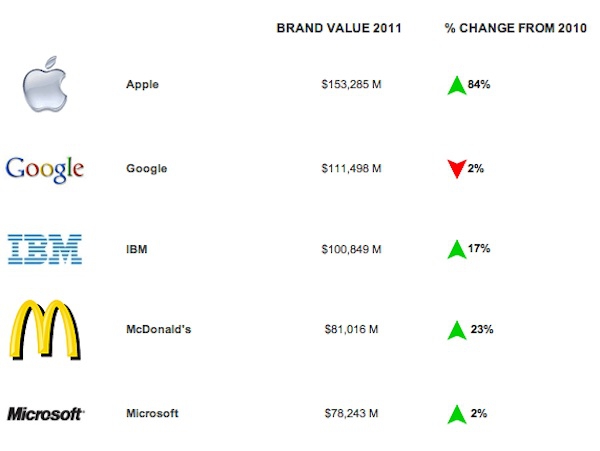Screen dimensions: 600x451
Task: Select the black Microsoft wordmark logo
Action: point(46,414)
